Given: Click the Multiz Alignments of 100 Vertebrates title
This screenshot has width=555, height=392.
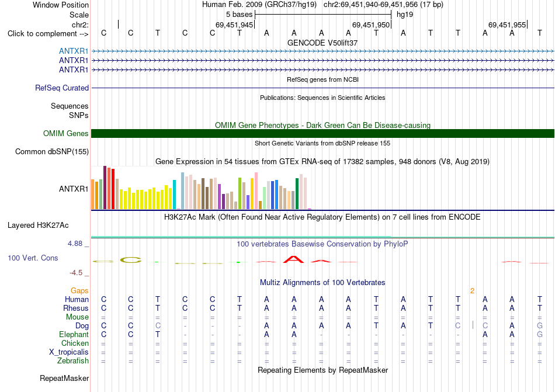Looking at the screenshot, I should click(x=322, y=282).
